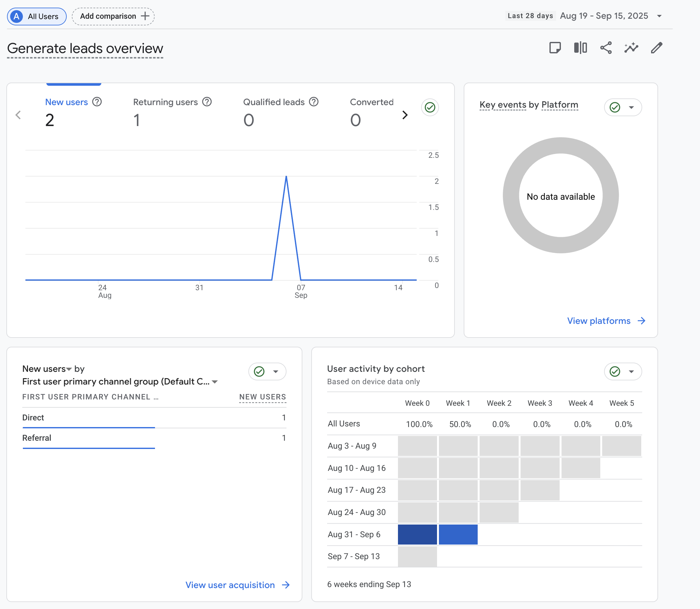
Task: Click the annotations note icon
Action: 555,48
